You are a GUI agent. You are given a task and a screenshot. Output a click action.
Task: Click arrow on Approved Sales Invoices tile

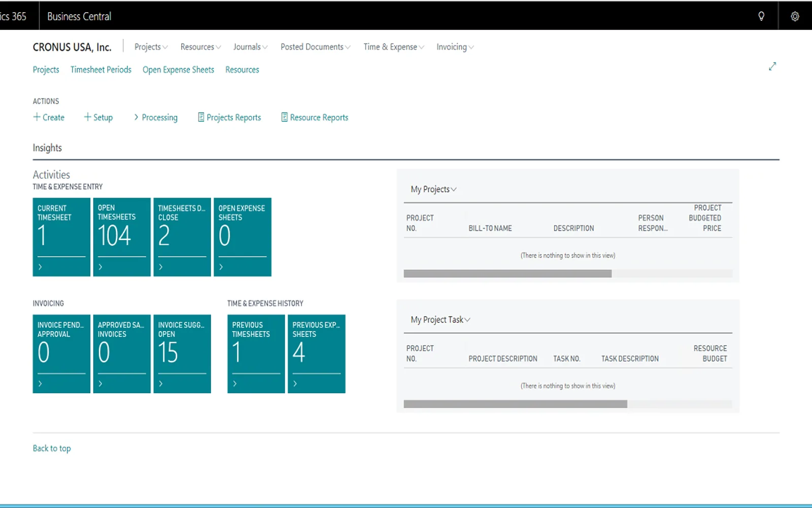tap(100, 384)
